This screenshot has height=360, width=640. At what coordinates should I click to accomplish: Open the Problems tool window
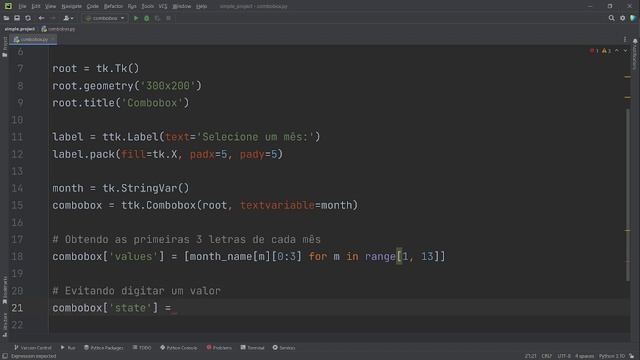[219, 348]
